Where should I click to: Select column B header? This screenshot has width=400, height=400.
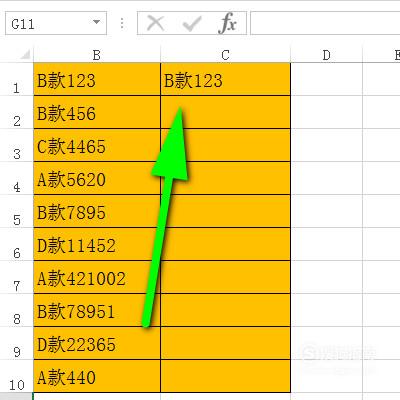tap(97, 55)
